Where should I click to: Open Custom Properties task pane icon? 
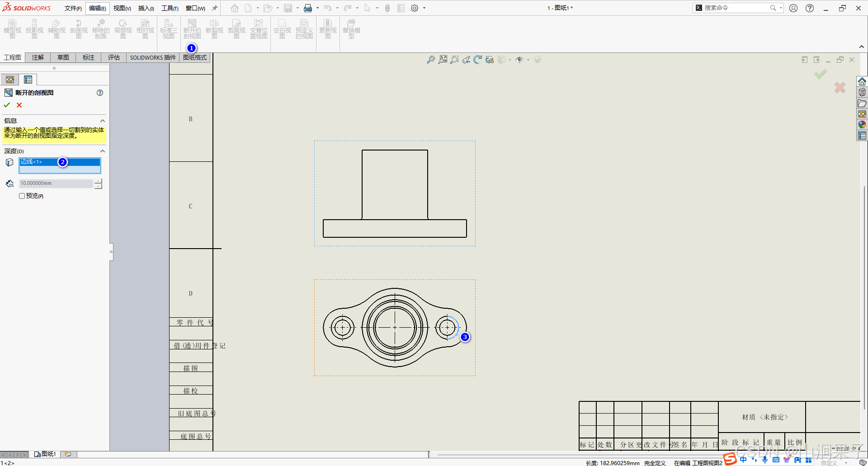point(862,136)
